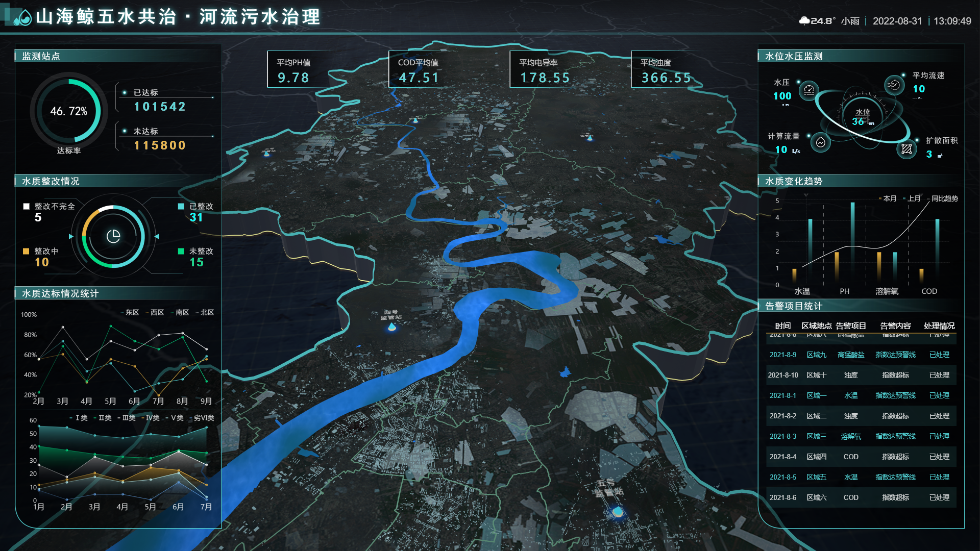Toggle the V类 legend series

pos(175,418)
